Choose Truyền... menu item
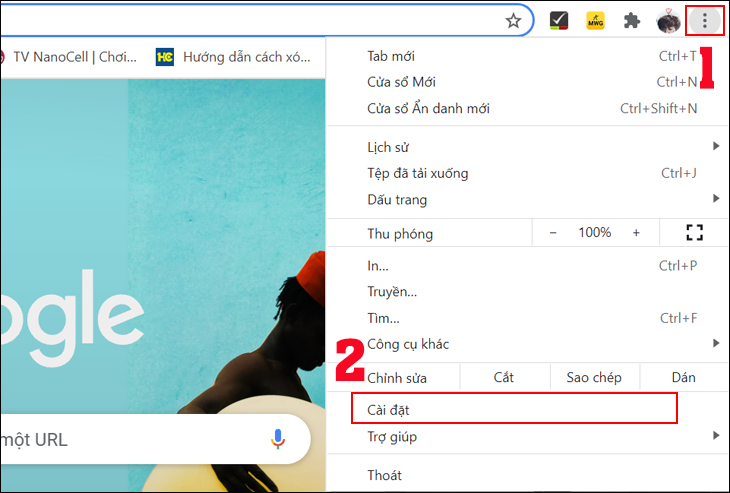 [528, 292]
